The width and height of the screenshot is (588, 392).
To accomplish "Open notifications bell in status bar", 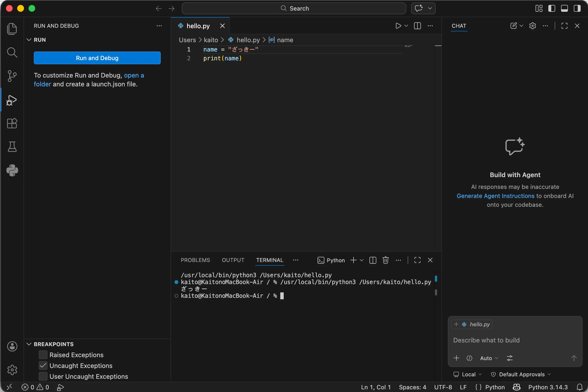I will coord(580,387).
